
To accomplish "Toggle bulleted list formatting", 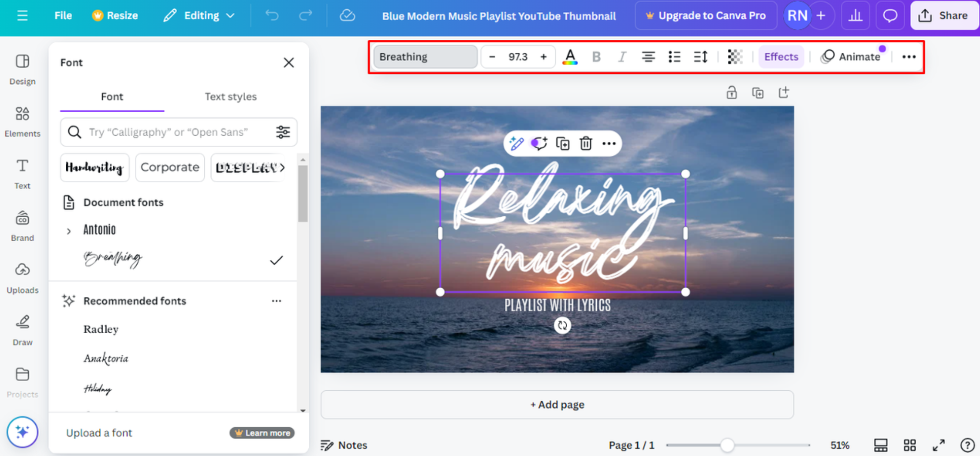I will coord(674,57).
